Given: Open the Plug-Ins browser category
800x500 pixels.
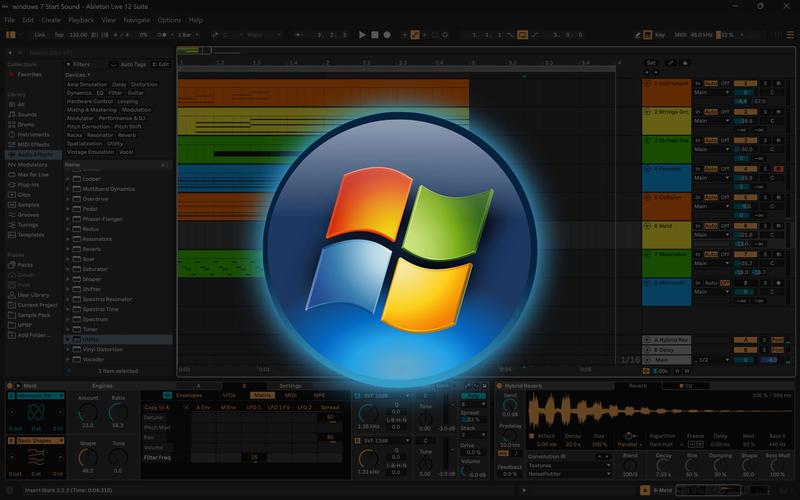Looking at the screenshot, I should point(29,184).
